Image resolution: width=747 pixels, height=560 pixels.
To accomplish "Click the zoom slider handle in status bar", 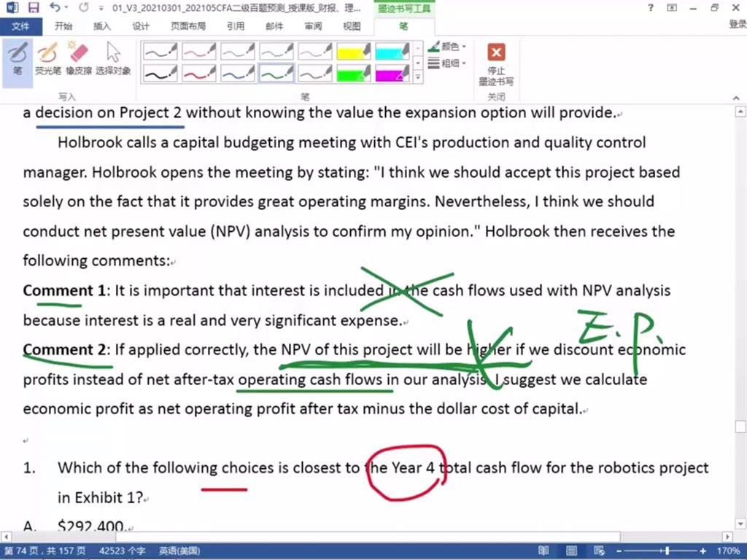I will (x=667, y=551).
